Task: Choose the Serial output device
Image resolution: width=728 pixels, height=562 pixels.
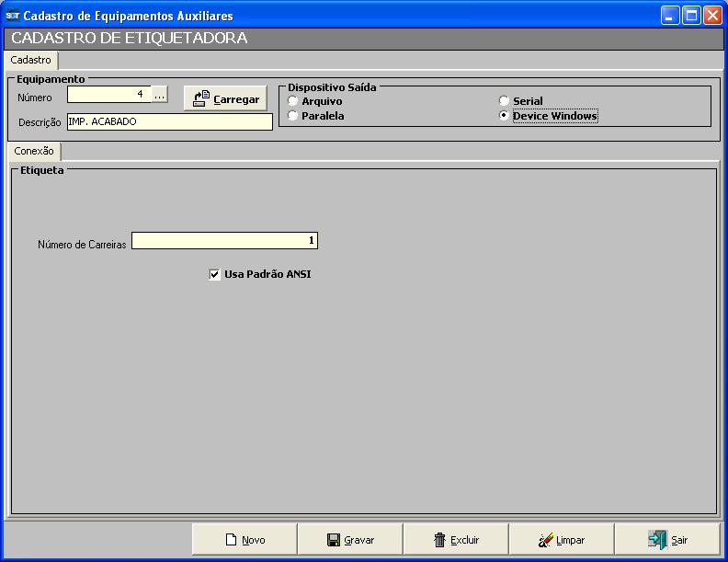Action: [504, 101]
